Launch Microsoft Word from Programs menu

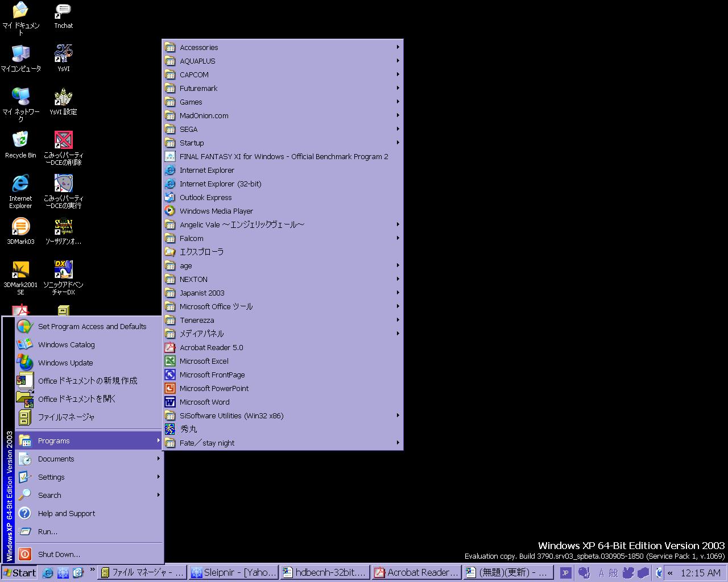283,402
